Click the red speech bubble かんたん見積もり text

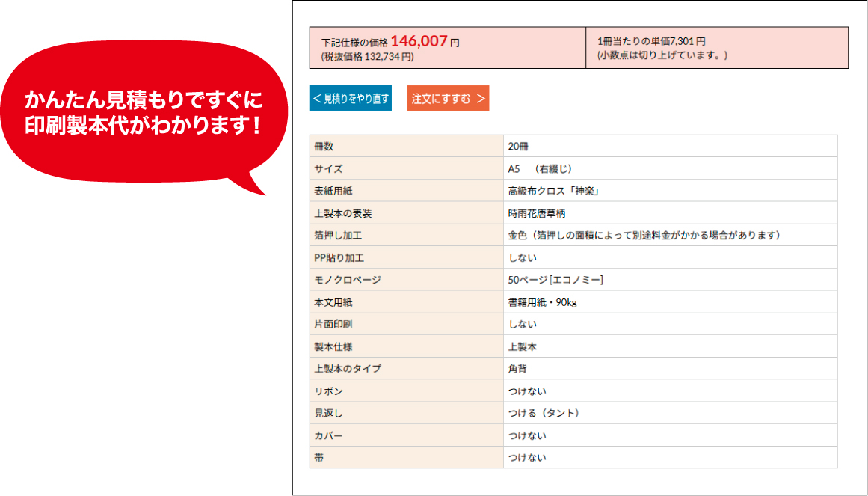pos(143,113)
